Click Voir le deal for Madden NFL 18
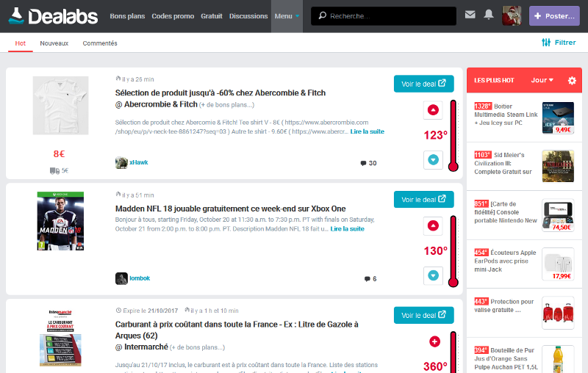This screenshot has width=588, height=373. pyautogui.click(x=424, y=199)
